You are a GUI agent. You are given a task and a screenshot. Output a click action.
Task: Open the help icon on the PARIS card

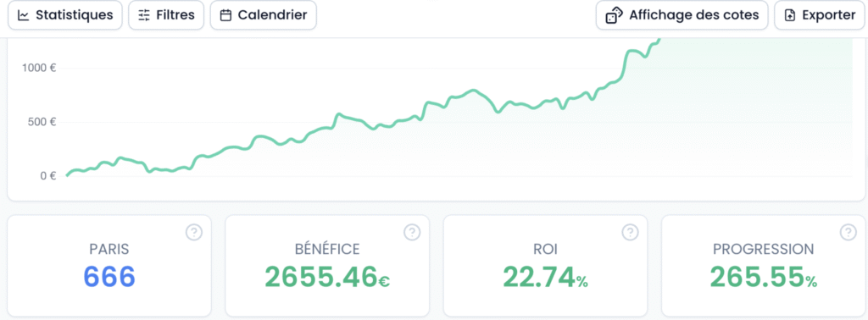pos(194,233)
